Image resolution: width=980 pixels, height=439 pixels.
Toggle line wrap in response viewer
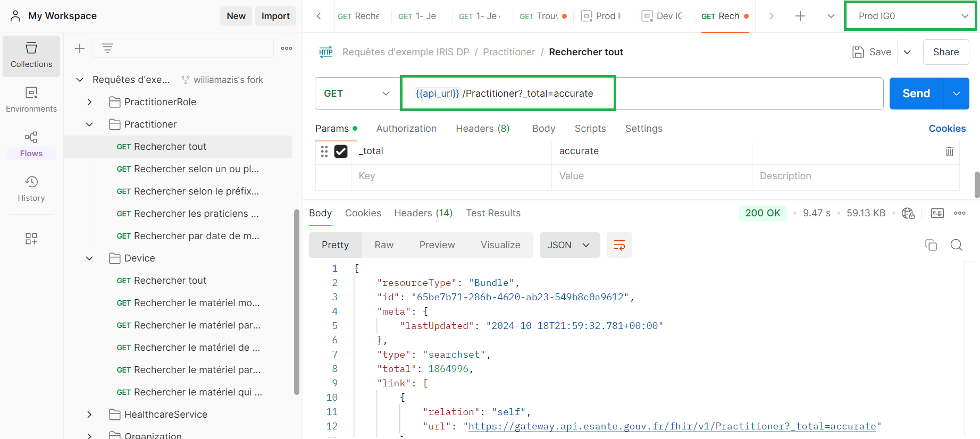click(619, 245)
